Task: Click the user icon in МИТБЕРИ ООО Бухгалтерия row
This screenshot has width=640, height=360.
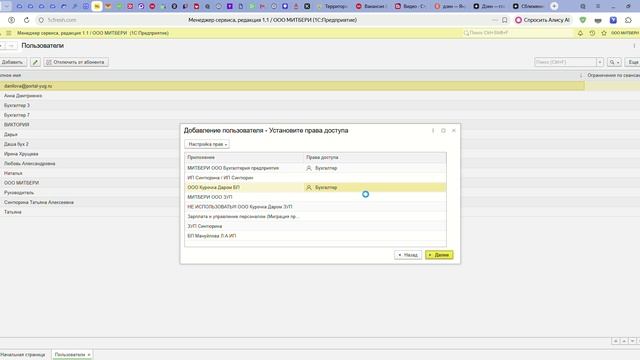Action: click(x=309, y=168)
